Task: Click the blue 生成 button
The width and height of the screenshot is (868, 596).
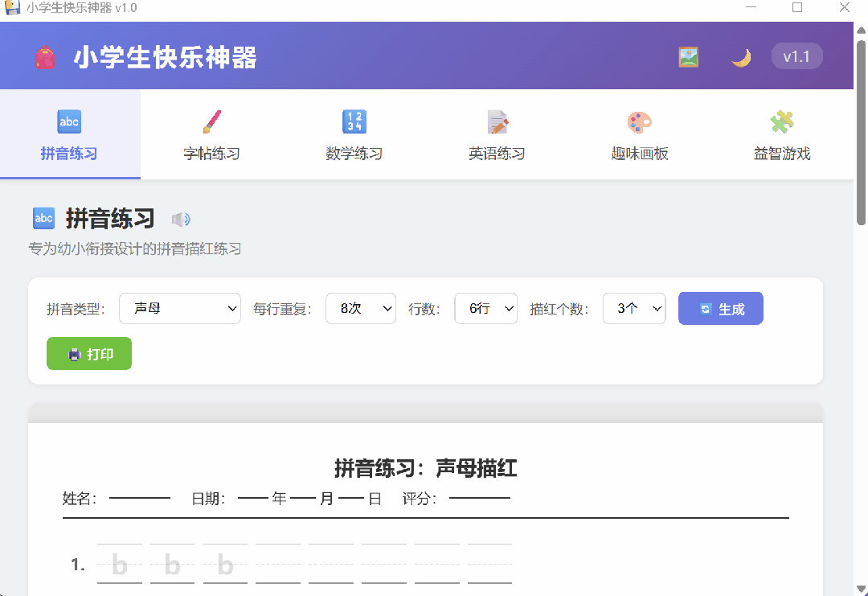Action: click(x=720, y=309)
